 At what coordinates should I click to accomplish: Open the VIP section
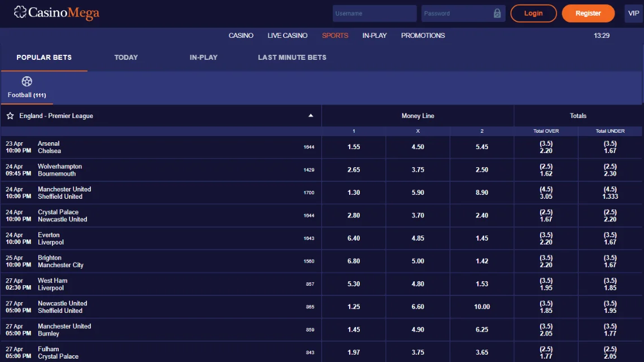pos(633,13)
